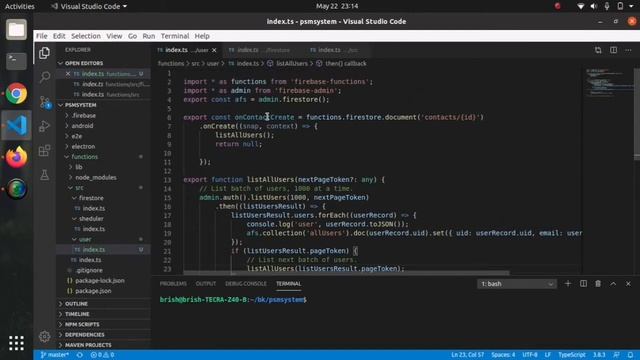Click TypeScript version 3.8.3
This screenshot has width=640, height=360.
pos(599,355)
